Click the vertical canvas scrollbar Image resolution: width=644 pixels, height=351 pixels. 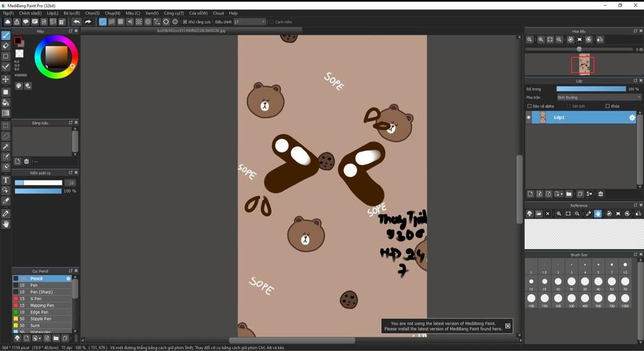tap(519, 189)
